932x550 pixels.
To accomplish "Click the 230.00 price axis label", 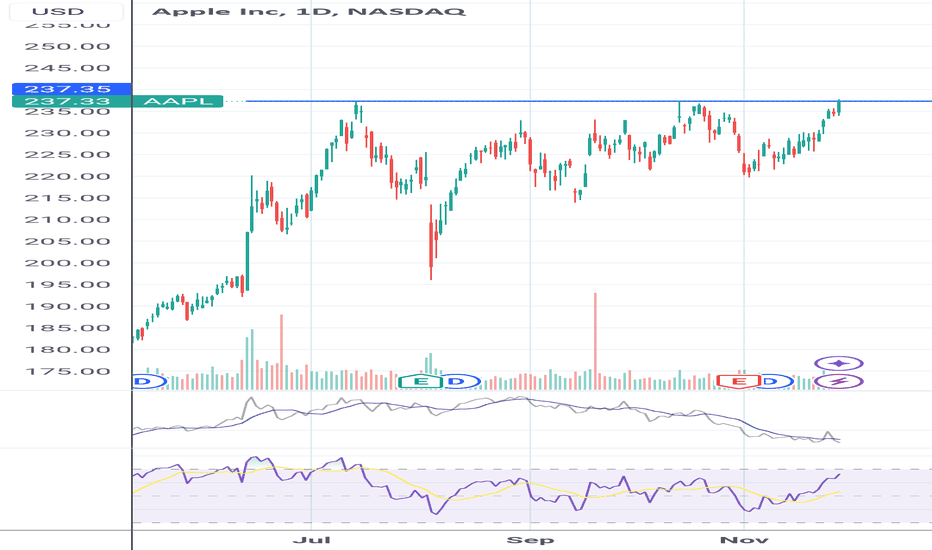I will [x=67, y=133].
